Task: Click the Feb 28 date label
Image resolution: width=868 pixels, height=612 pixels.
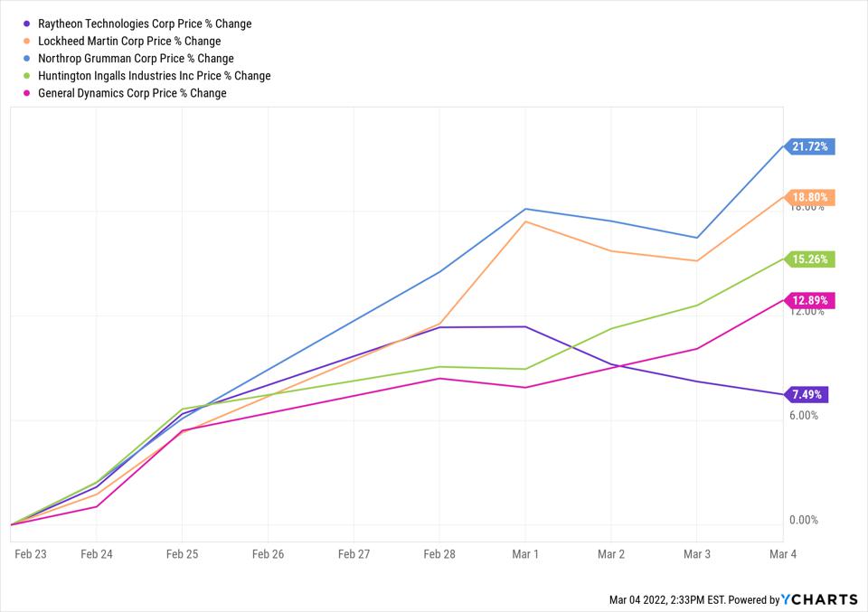Action: [x=439, y=554]
